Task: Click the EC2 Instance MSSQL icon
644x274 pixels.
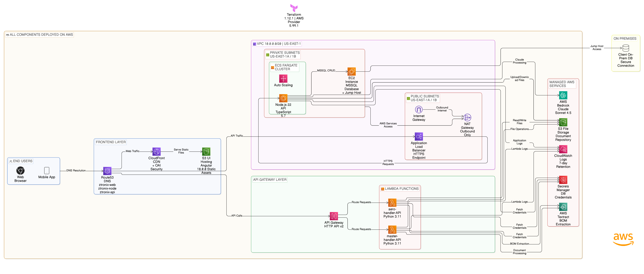Action: click(x=352, y=71)
